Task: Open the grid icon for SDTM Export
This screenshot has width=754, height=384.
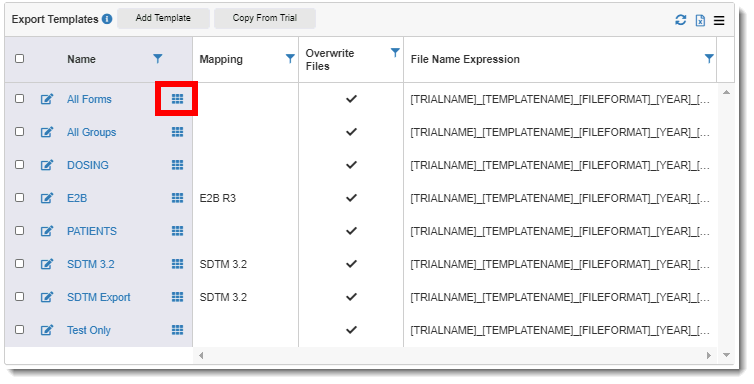Action: pyautogui.click(x=177, y=297)
